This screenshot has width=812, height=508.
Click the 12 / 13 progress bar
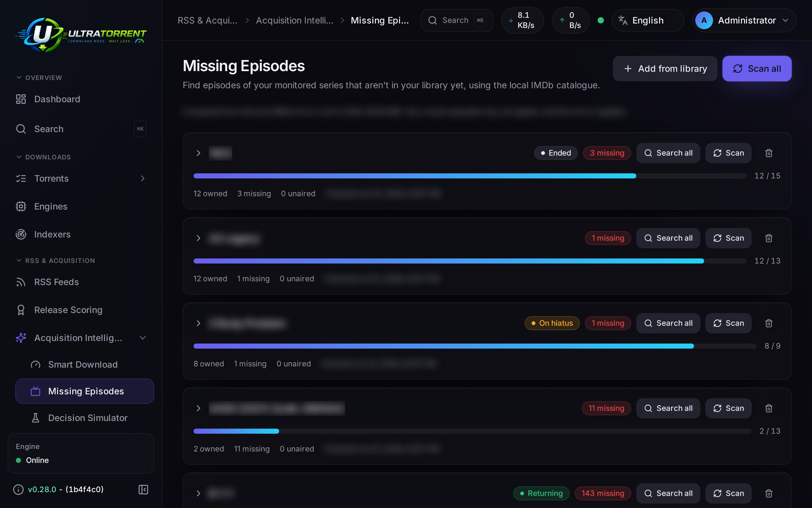[470, 261]
